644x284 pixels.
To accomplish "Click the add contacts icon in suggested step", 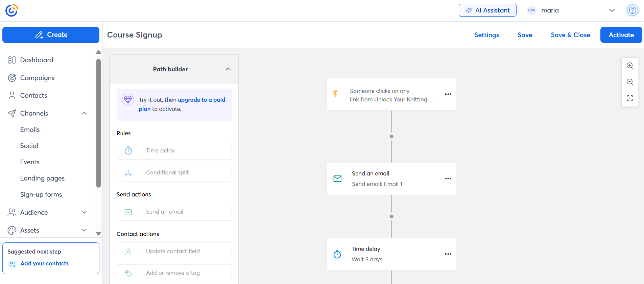I will 12,264.
